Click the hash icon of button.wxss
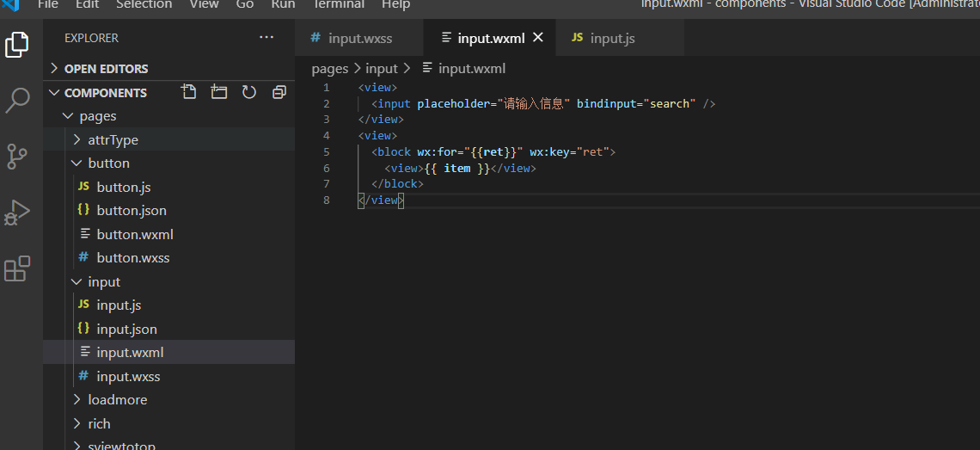Image resolution: width=980 pixels, height=450 pixels. tap(83, 257)
